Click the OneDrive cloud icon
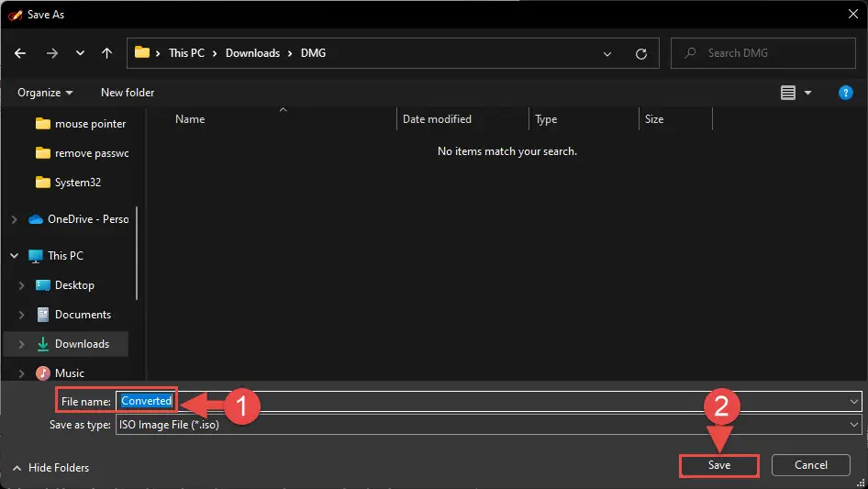This screenshot has height=489, width=868. 36,219
